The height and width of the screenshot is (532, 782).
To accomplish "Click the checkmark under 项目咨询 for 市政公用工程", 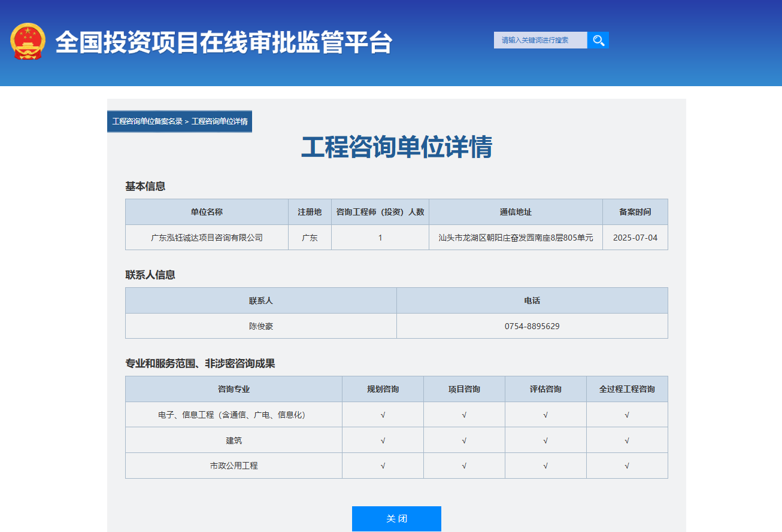I will click(464, 466).
